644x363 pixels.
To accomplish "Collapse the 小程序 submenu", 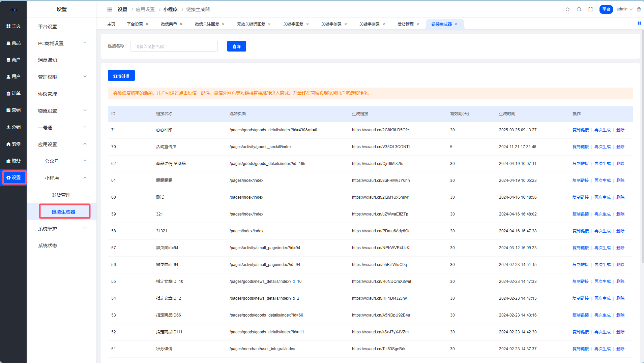I will (65, 178).
